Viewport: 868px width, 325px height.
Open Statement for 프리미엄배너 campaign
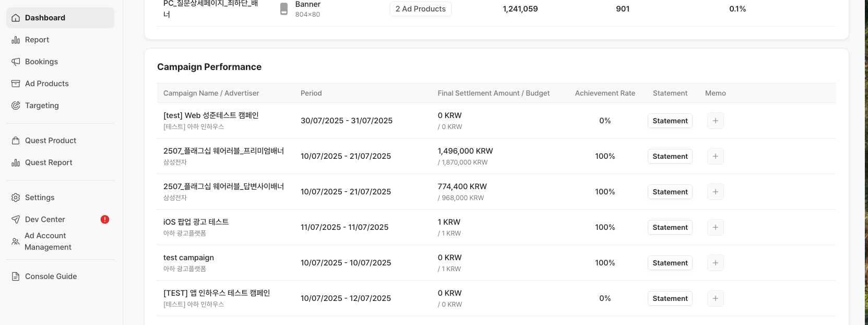670,156
